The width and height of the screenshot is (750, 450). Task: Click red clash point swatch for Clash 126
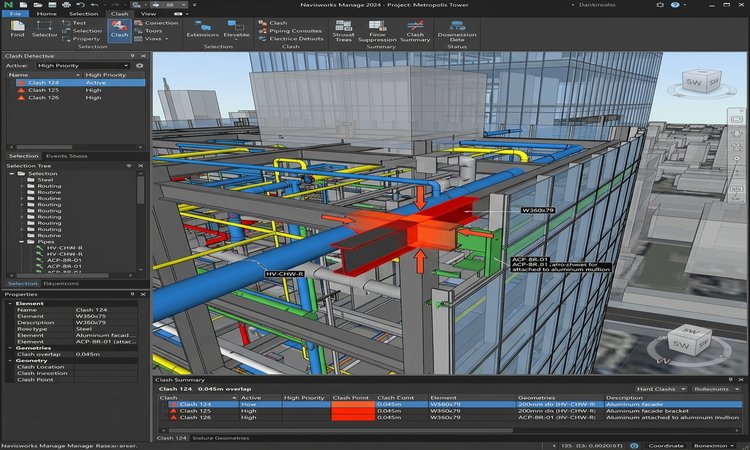coord(353,417)
